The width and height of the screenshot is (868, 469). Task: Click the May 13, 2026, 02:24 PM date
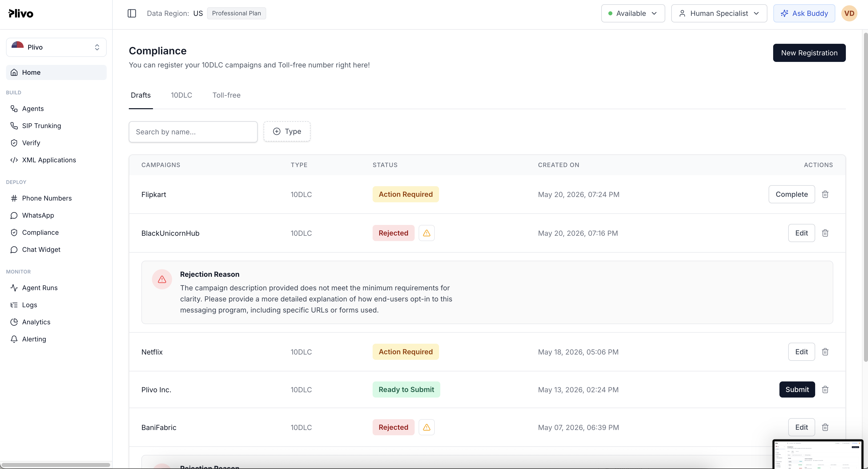click(578, 390)
